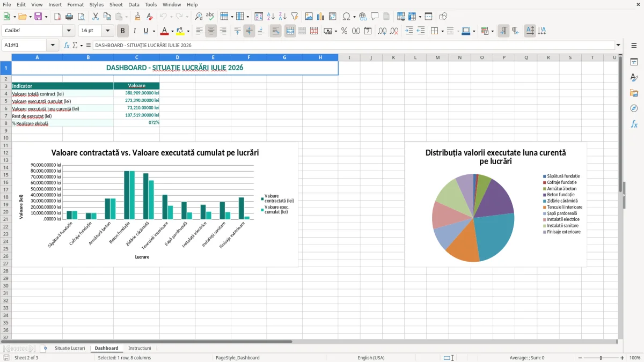Click the Cut scissors icon
The image size is (644, 362).
96,17
